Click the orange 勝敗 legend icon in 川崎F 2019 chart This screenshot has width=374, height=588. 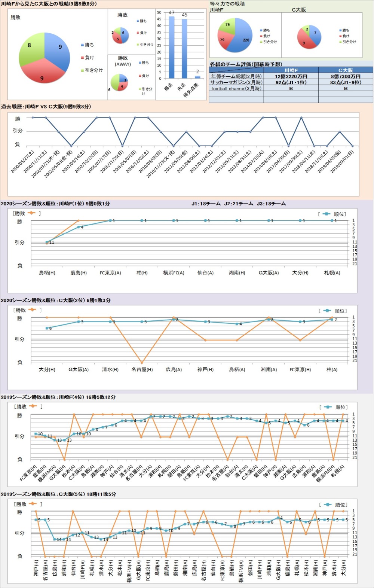(33, 406)
